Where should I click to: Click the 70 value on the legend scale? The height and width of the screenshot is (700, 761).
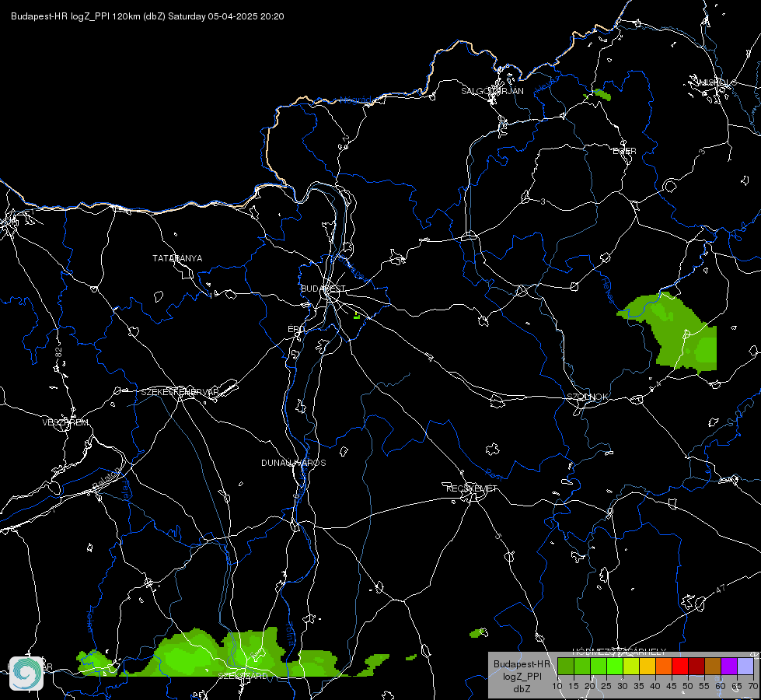click(753, 687)
